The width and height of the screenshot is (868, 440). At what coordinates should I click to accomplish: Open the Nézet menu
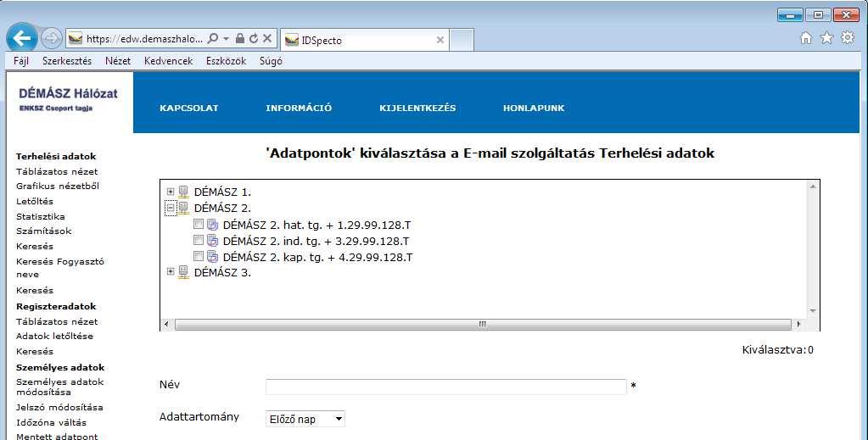pyautogui.click(x=118, y=61)
